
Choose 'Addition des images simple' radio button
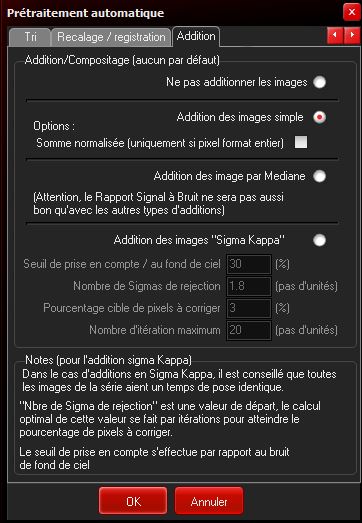tap(319, 117)
